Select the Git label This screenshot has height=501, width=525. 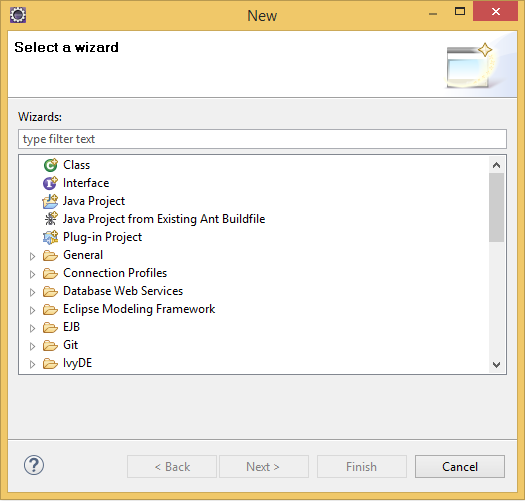click(x=71, y=345)
